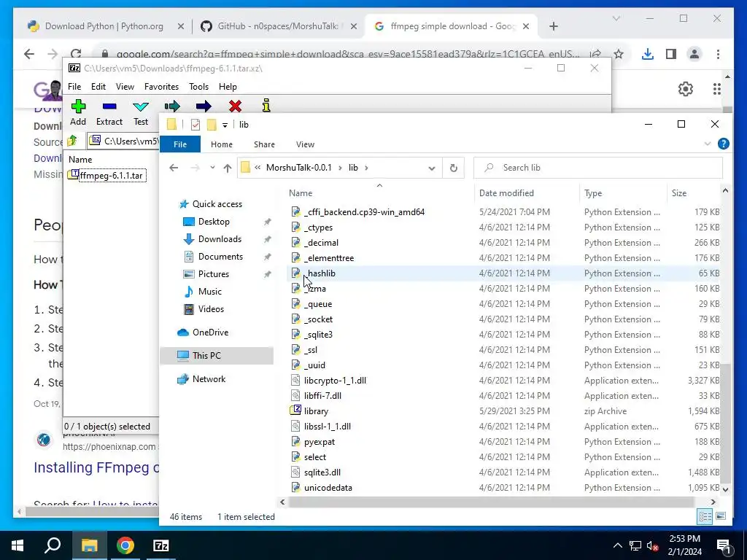
Task: Open 7-Zip from the Windows taskbar
Action: 161,545
